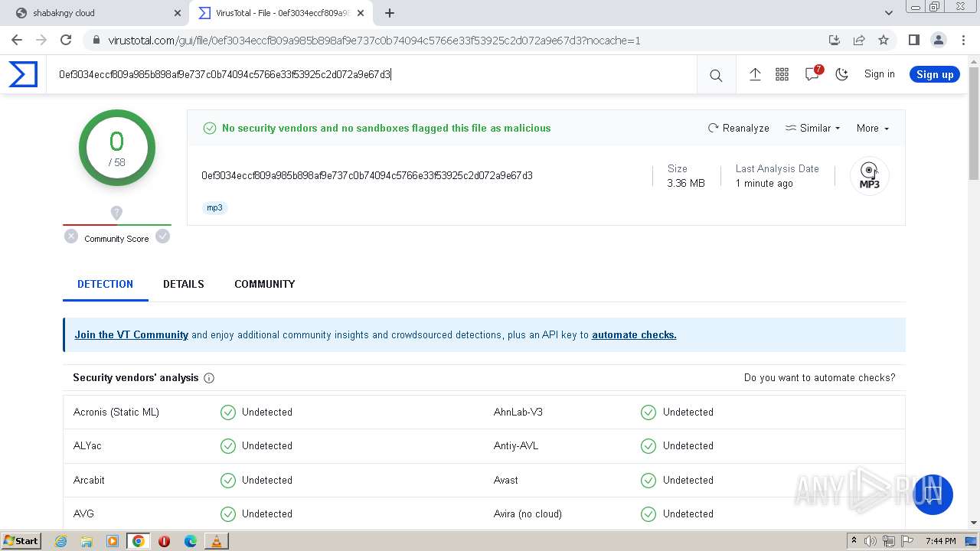Screen dimensions: 980x551
Task: Close the shabakngy cloud tab
Action: click(178, 13)
